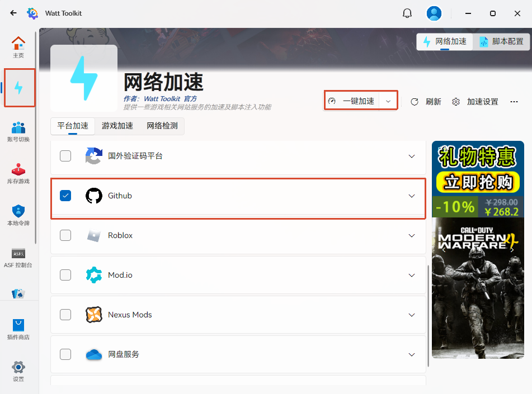
Task: Go to the 主页 home sidebar icon
Action: coord(18,47)
